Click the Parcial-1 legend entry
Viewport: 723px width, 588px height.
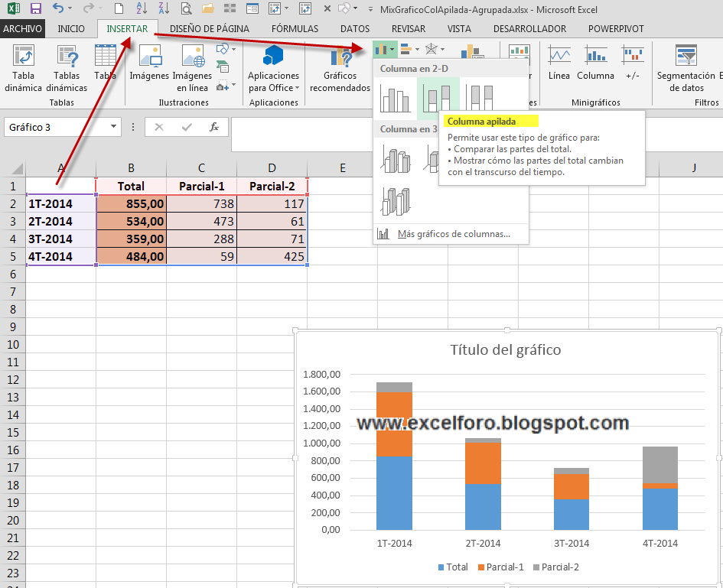501,567
